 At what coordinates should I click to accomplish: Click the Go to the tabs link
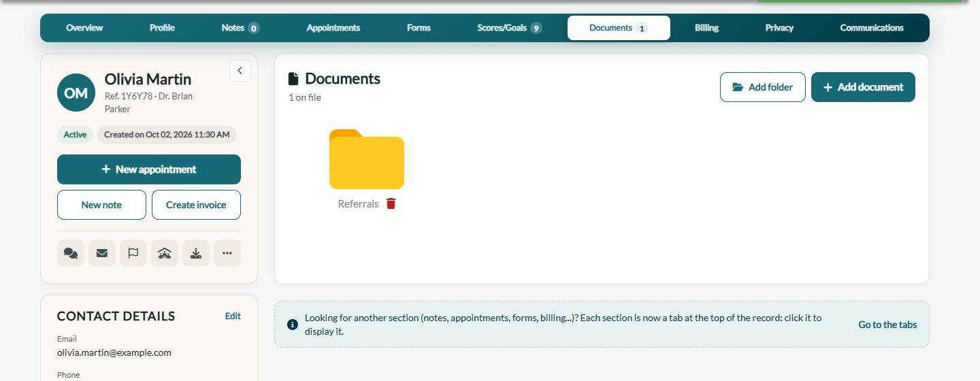887,325
